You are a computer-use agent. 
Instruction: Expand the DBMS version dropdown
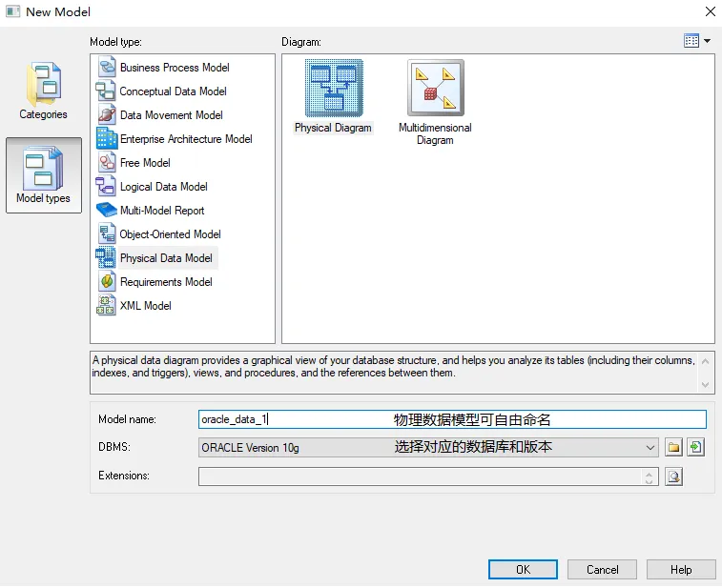[650, 447]
